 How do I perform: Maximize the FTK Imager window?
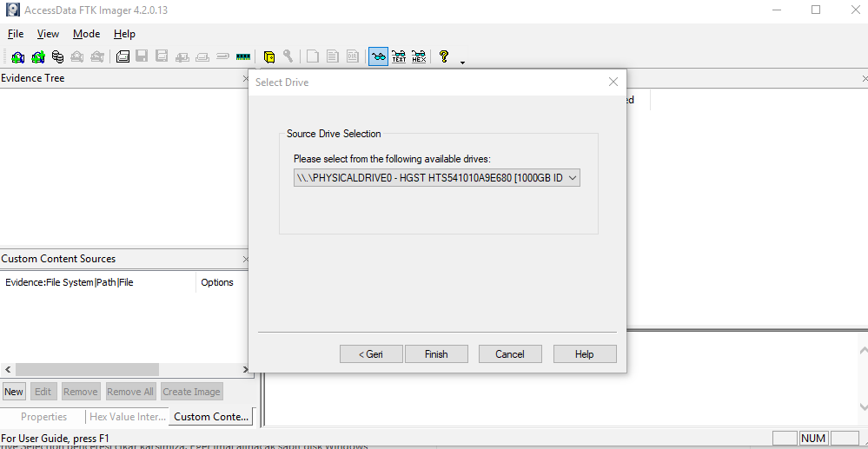(x=815, y=10)
